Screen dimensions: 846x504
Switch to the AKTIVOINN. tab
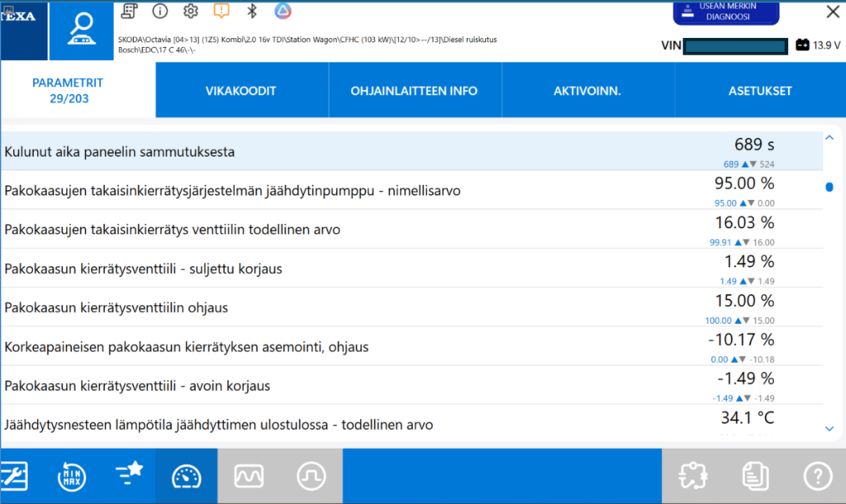click(x=587, y=91)
